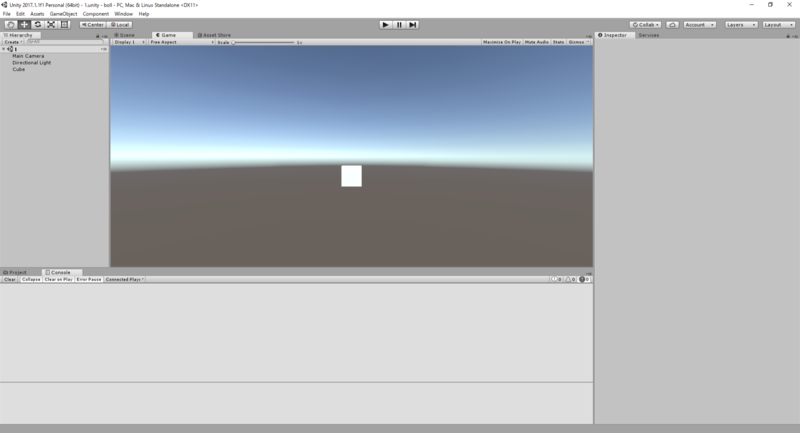800x433 pixels.
Task: Open the Help menu
Action: tap(144, 14)
